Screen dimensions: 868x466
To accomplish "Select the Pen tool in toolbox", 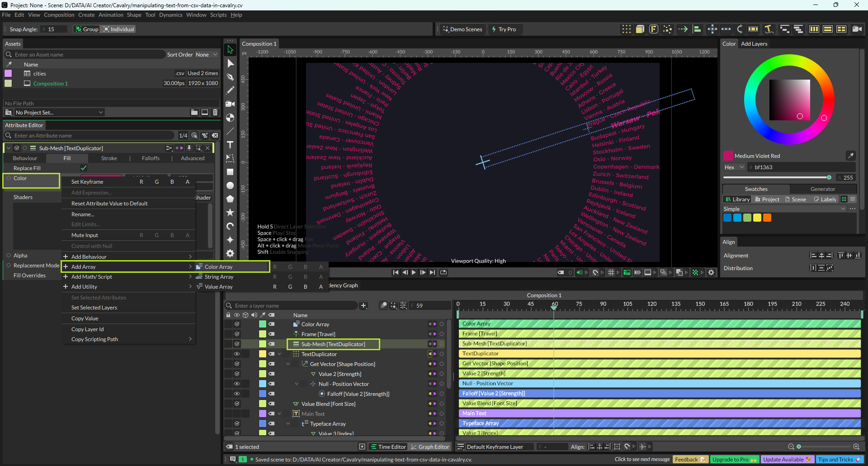I will pyautogui.click(x=230, y=77).
